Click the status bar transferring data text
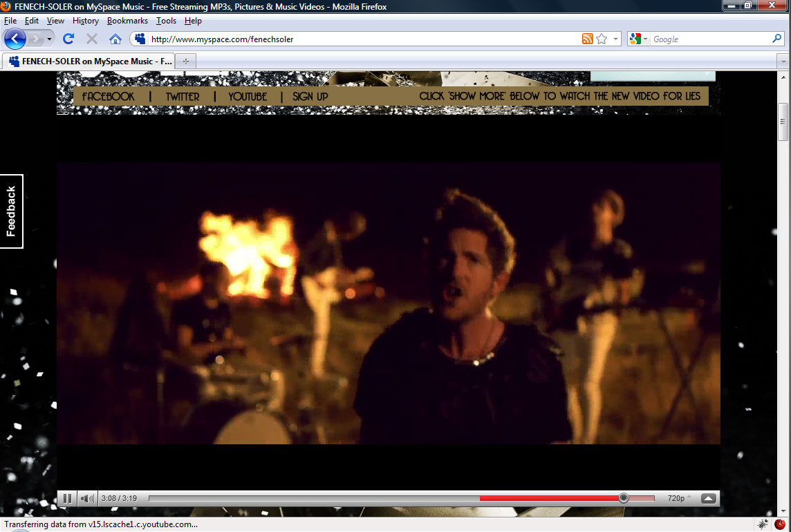The width and height of the screenshot is (791, 532). point(101,524)
